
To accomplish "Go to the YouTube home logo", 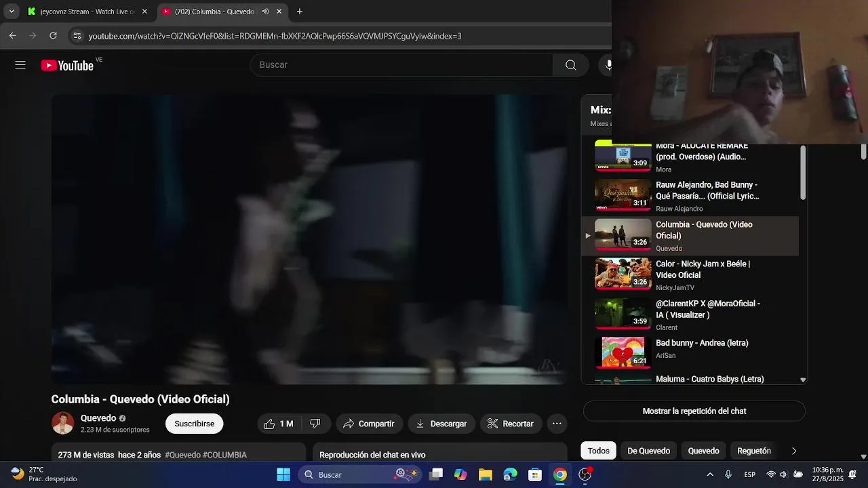I will pyautogui.click(x=67, y=65).
